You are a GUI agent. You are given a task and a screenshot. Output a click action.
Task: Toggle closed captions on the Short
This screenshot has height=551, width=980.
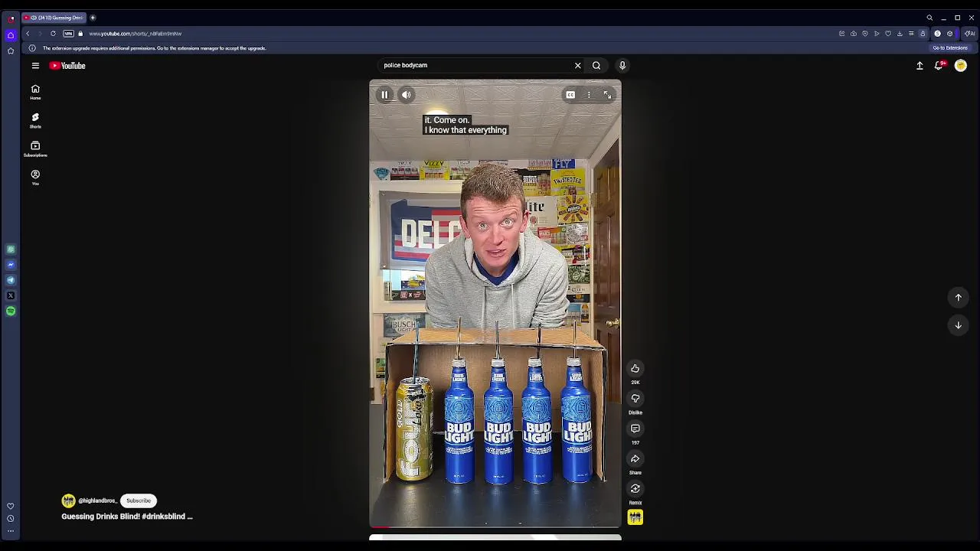[x=570, y=95]
